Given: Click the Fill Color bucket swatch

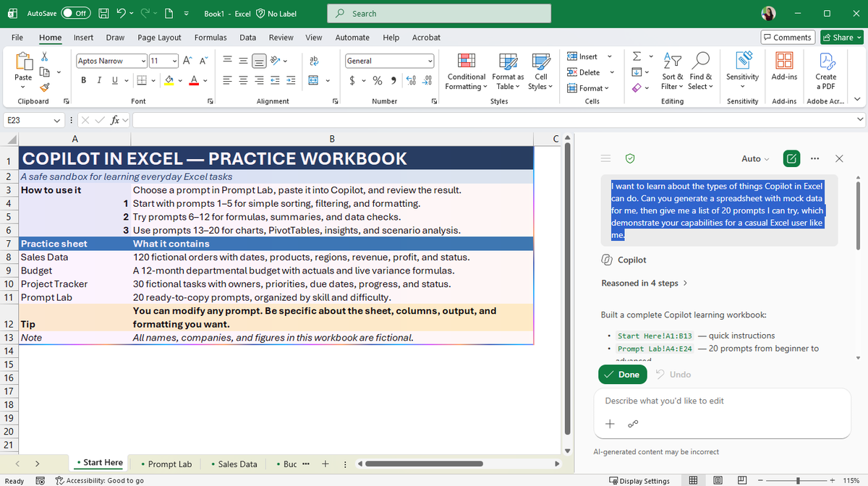Looking at the screenshot, I should point(169,80).
